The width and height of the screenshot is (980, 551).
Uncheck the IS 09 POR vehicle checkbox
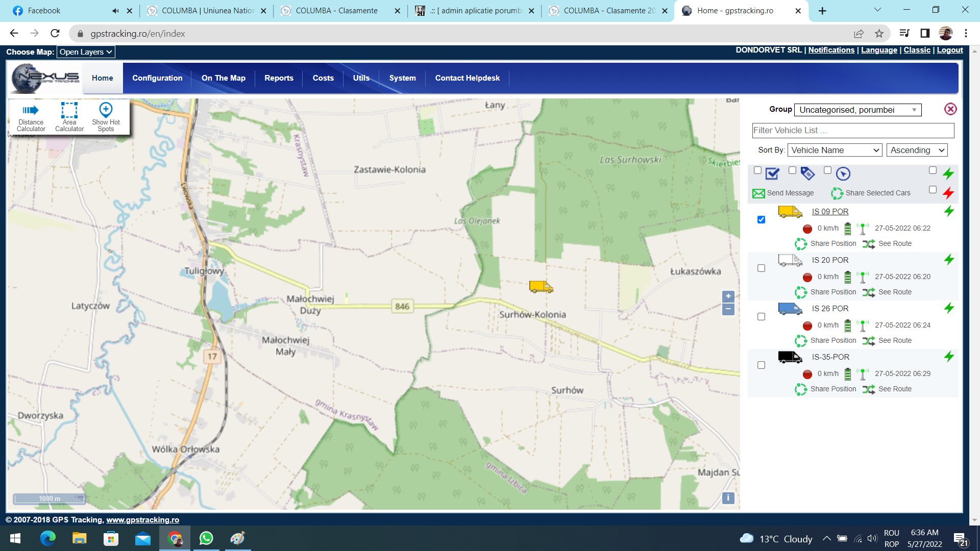pos(761,220)
